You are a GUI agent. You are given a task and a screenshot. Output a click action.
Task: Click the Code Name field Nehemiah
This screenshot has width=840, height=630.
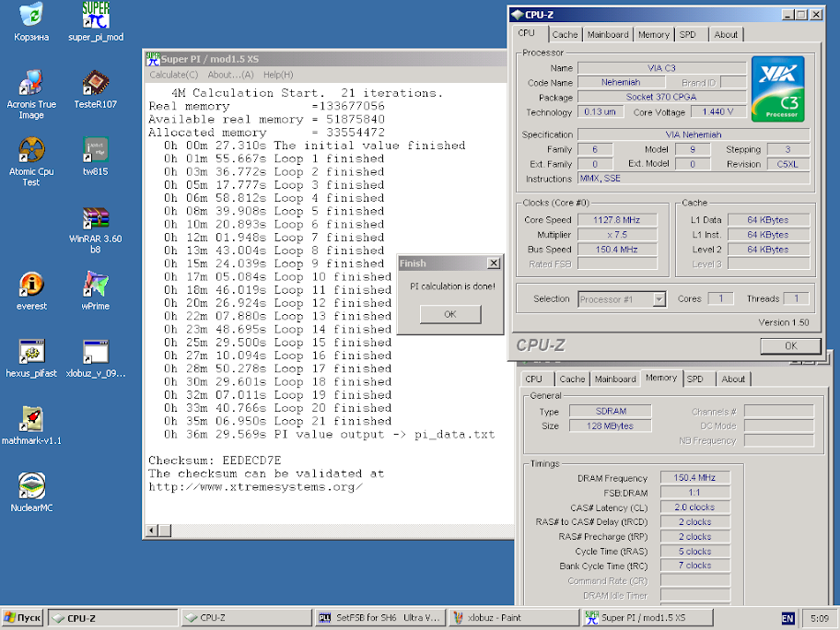point(621,83)
